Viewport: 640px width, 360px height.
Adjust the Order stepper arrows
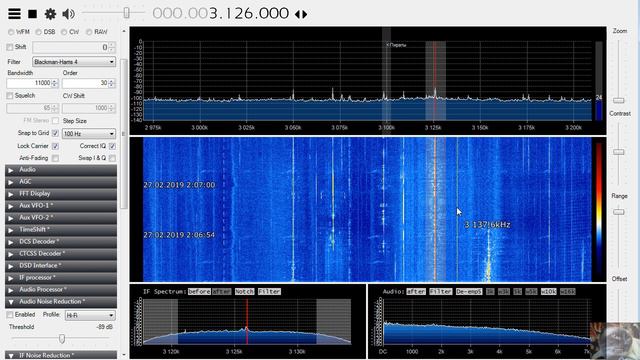pyautogui.click(x=112, y=83)
